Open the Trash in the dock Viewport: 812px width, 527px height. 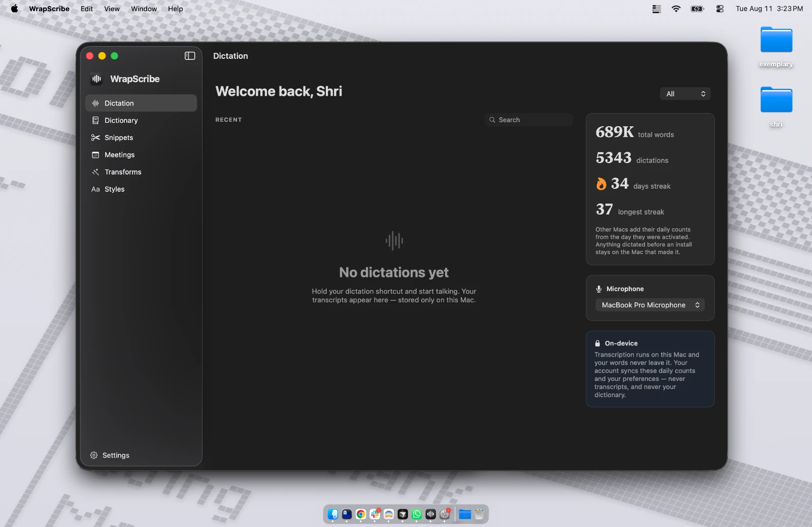479,514
